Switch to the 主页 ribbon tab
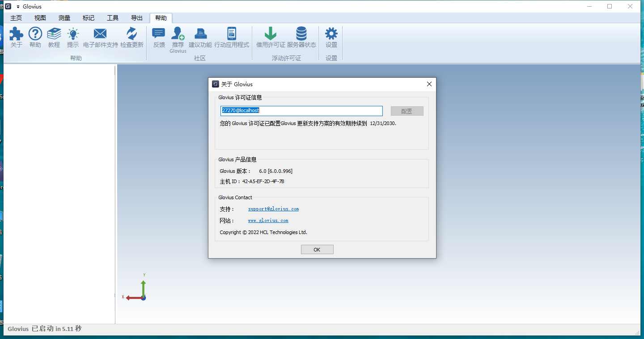 tap(16, 18)
